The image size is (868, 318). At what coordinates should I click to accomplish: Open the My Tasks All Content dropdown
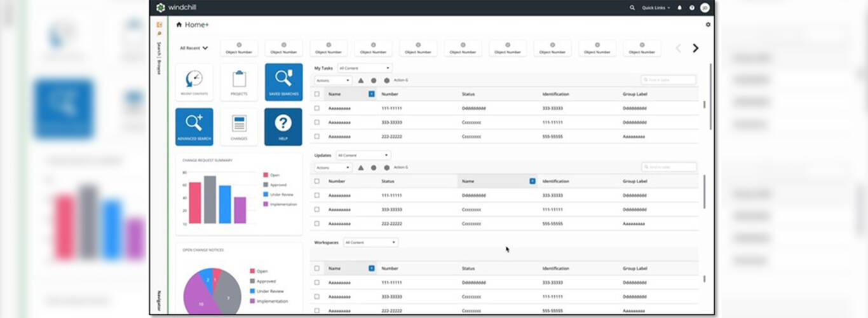364,68
